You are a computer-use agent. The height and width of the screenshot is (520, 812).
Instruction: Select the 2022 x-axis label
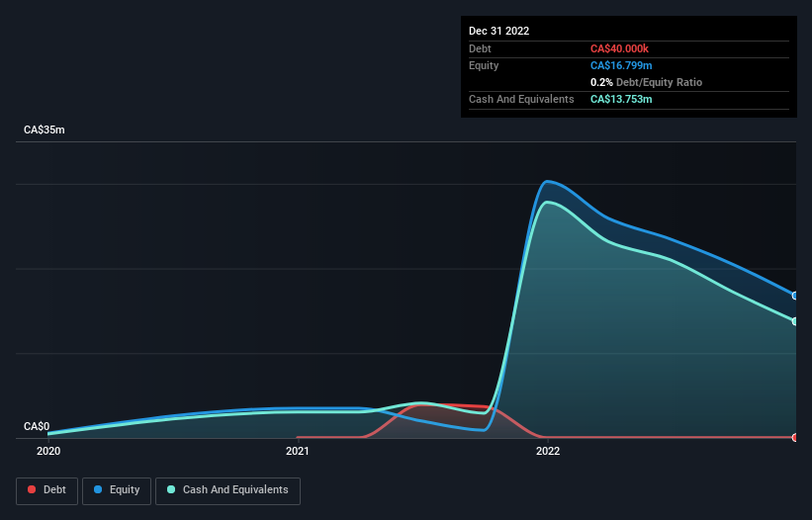pos(548,451)
